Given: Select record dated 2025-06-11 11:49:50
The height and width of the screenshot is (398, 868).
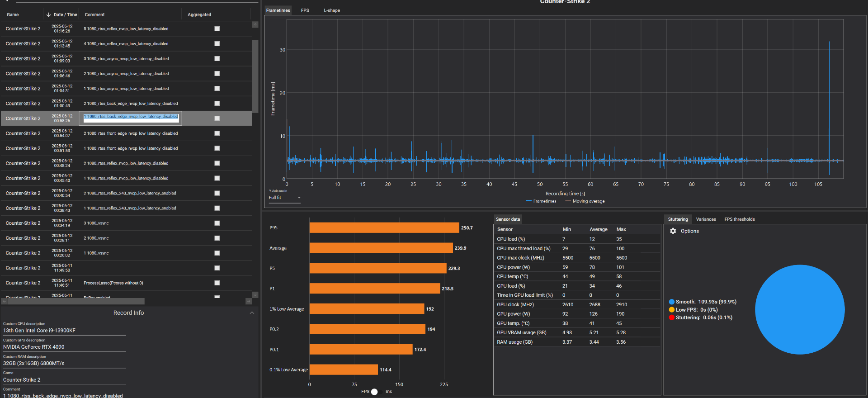Looking at the screenshot, I should [126, 268].
